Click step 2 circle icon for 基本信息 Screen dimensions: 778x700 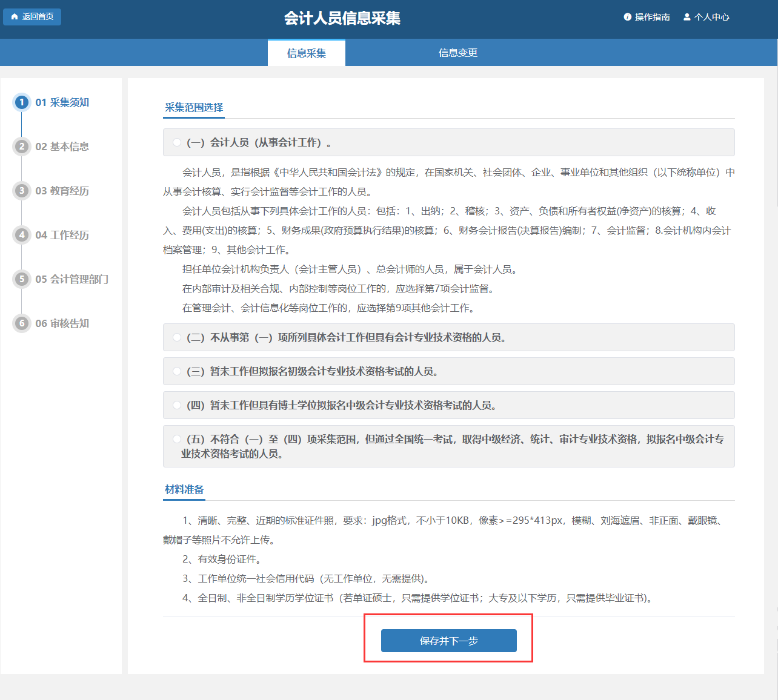22,147
